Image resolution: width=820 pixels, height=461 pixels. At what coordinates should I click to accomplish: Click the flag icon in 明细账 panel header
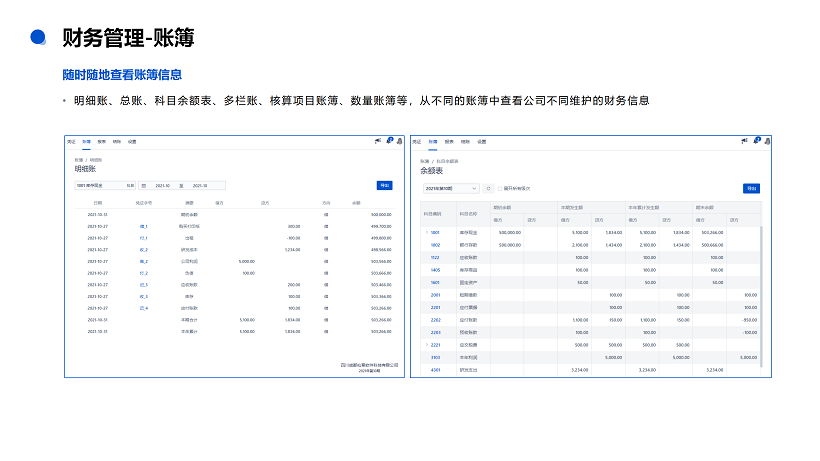(378, 141)
